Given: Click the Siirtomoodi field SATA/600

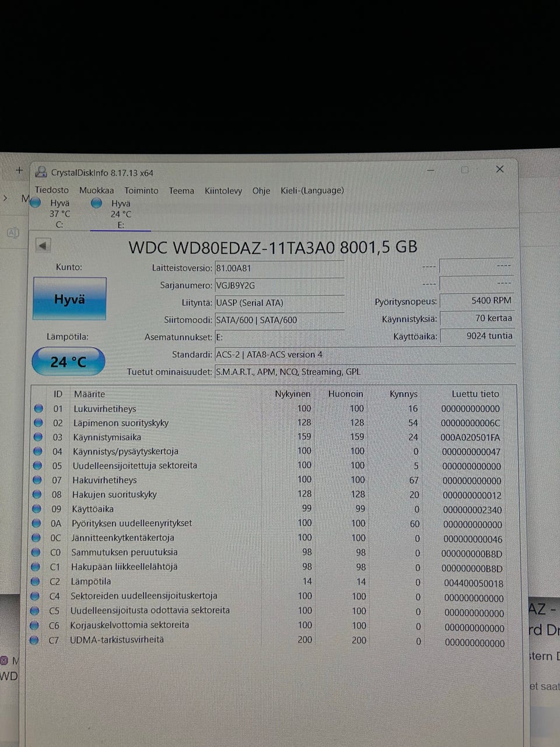Looking at the screenshot, I should coord(279,320).
